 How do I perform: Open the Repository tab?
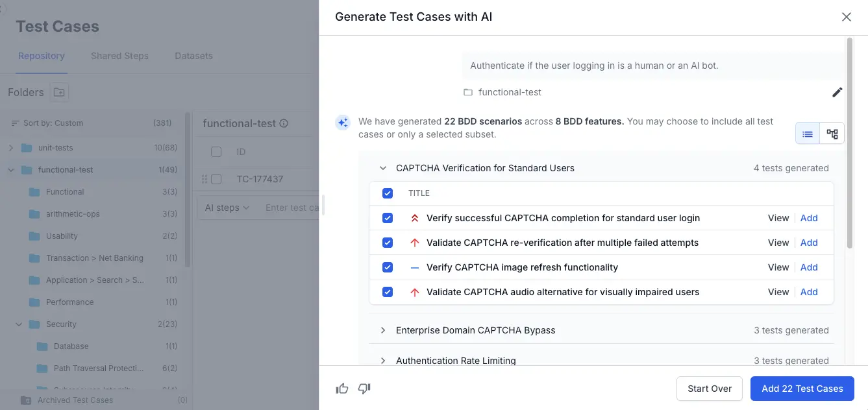(42, 56)
